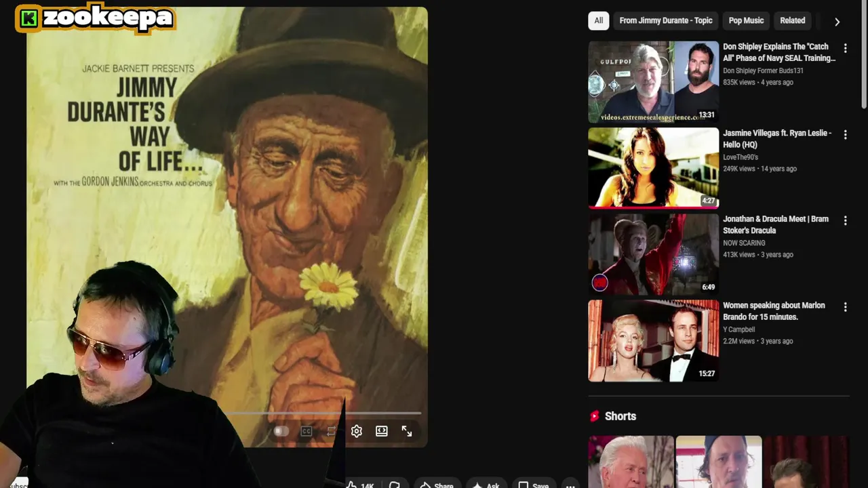Image resolution: width=868 pixels, height=488 pixels.
Task: Open menu for Jasmine Villegas Hello video
Action: coord(845,135)
